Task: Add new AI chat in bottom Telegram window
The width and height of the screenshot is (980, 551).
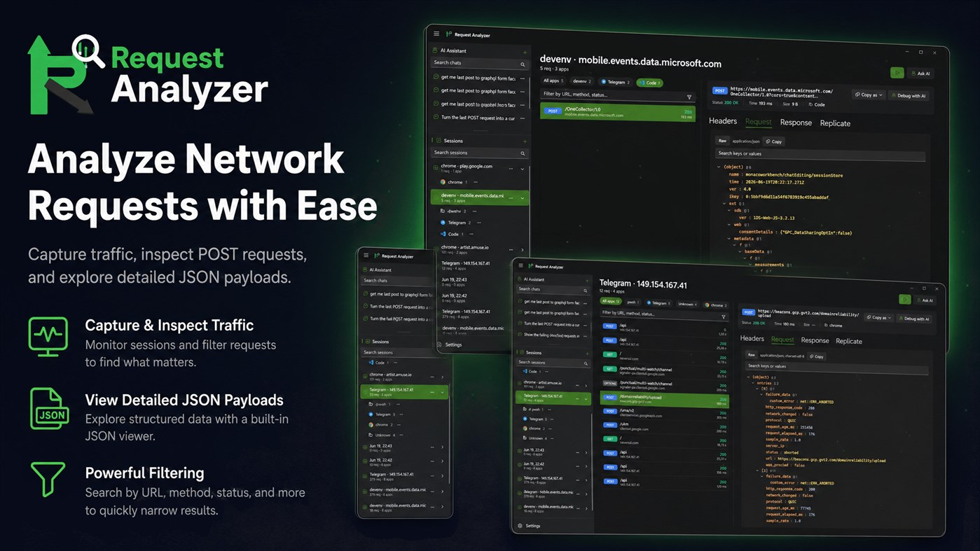Action: tap(587, 279)
